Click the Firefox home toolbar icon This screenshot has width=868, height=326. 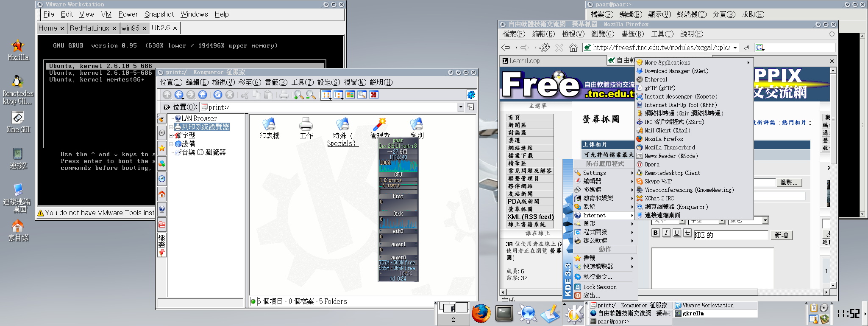[573, 48]
